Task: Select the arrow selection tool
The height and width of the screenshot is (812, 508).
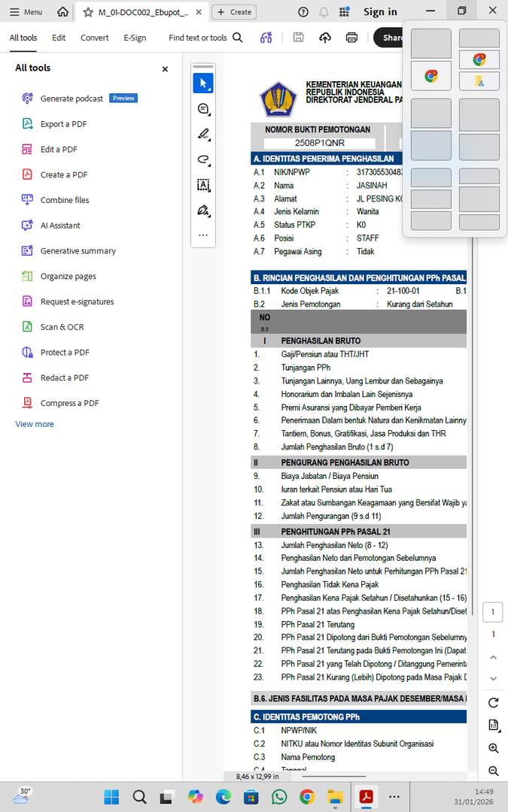Action: pyautogui.click(x=203, y=83)
